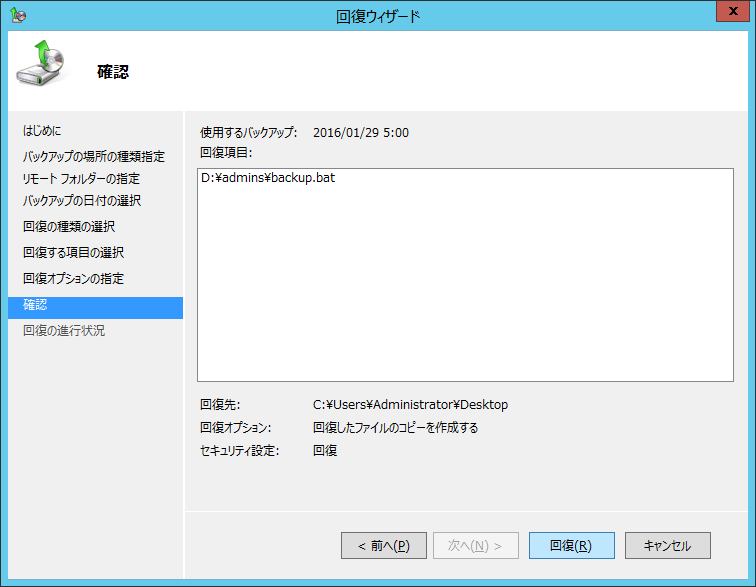
Task: Click the greyed-out 次へ(N) button
Action: pyautogui.click(x=475, y=545)
